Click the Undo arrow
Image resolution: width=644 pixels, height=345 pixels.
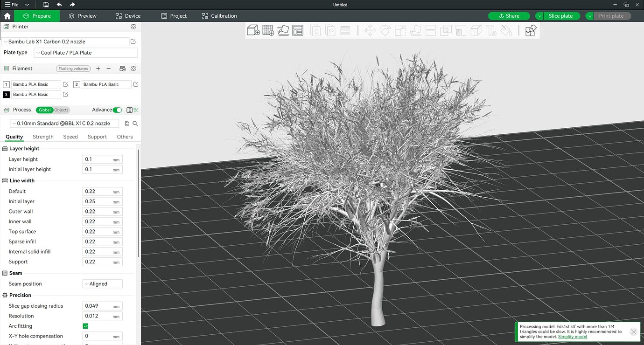(59, 5)
